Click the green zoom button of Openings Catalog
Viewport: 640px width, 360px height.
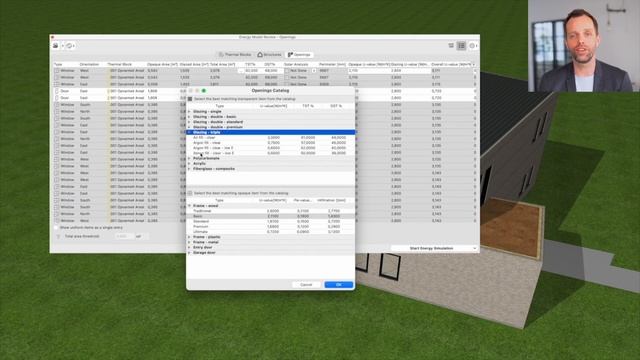click(x=204, y=91)
